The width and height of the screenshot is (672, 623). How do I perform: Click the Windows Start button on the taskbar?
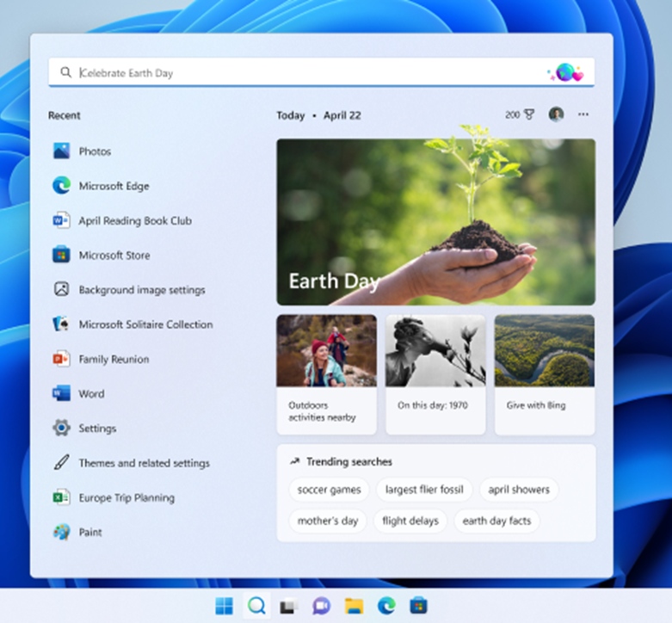click(x=224, y=606)
